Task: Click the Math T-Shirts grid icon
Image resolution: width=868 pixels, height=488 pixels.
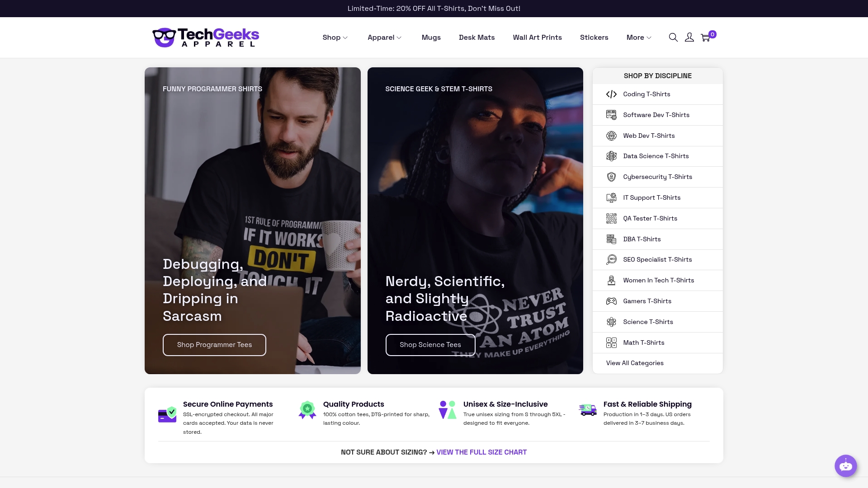Action: (611, 343)
